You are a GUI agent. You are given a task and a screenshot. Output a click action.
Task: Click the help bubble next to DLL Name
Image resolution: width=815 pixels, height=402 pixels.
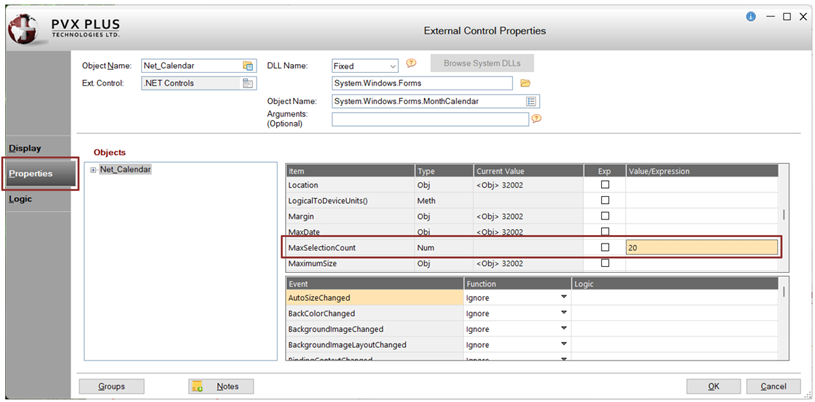[411, 63]
